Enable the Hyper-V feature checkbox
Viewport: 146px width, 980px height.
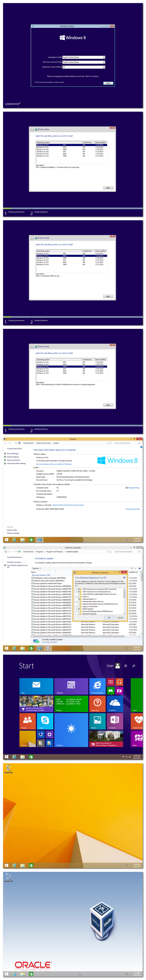point(79,597)
